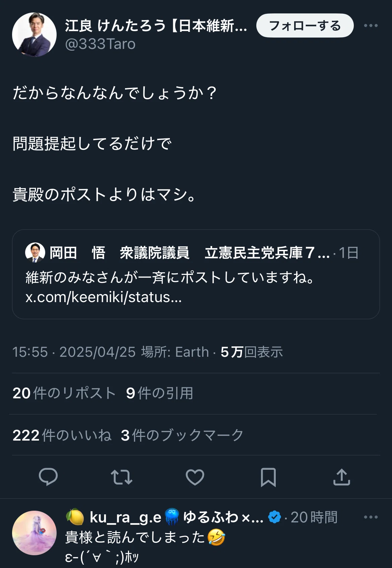Open the share upload icon
Image resolution: width=392 pixels, height=568 pixels.
pos(341,477)
